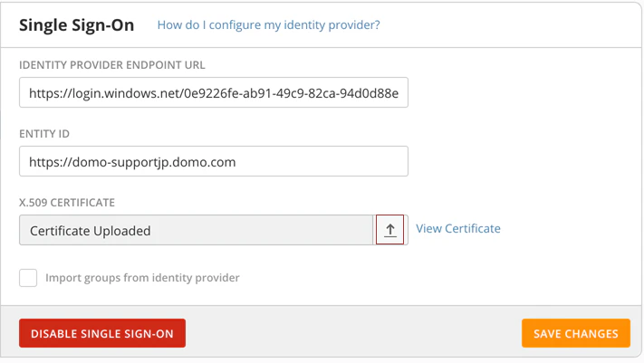Click the 'Entity ID' label text
644x363 pixels.
coord(44,134)
